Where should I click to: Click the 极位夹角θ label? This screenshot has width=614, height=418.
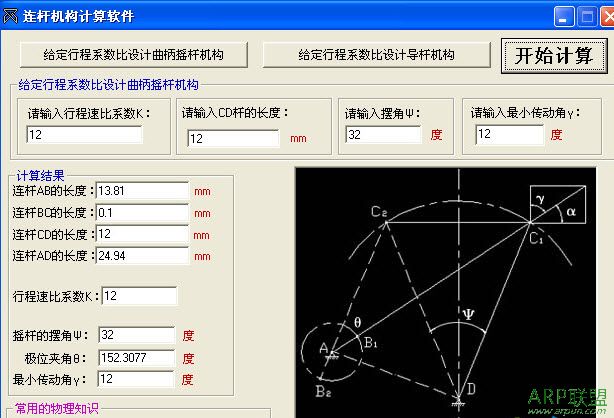(55, 358)
